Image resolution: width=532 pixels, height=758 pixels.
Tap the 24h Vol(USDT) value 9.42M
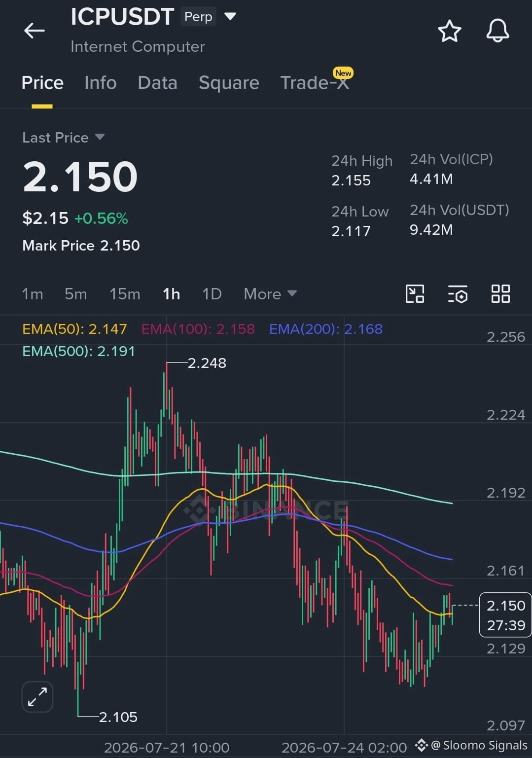[431, 230]
